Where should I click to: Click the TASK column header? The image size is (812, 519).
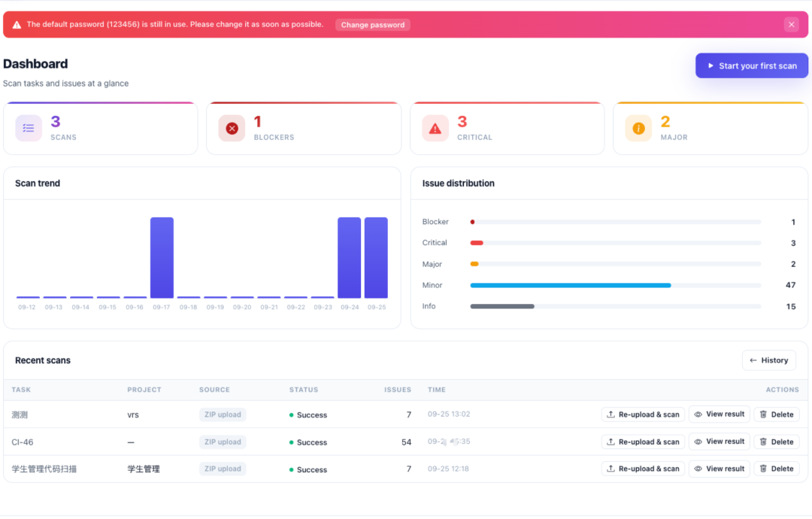coord(21,390)
